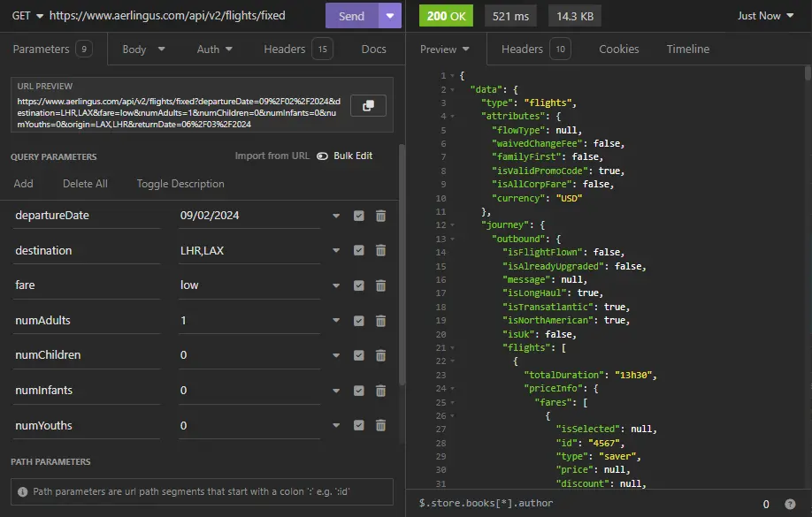Delete the numAdults parameter
Viewport: 812px width, 517px height.
(x=380, y=321)
